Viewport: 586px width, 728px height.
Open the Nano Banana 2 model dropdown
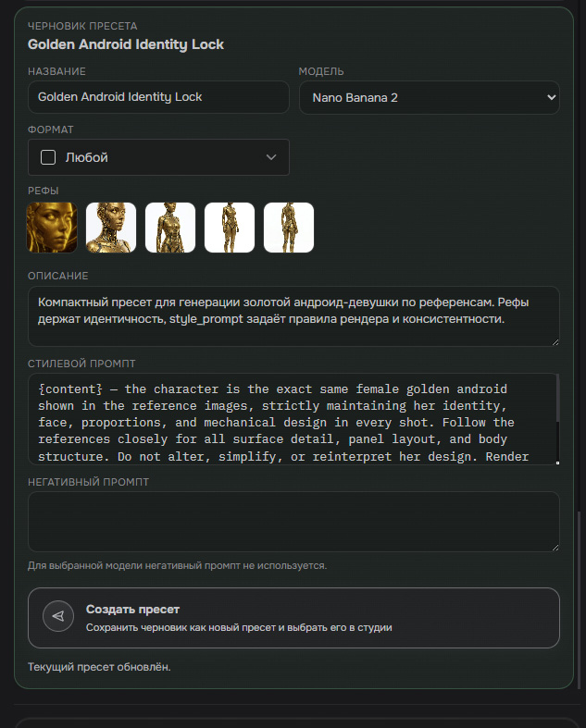[429, 97]
